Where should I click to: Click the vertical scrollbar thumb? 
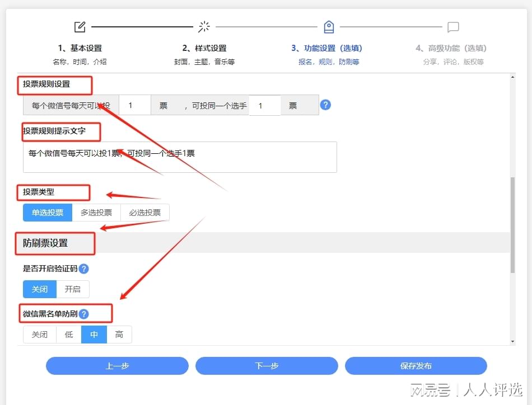512,224
